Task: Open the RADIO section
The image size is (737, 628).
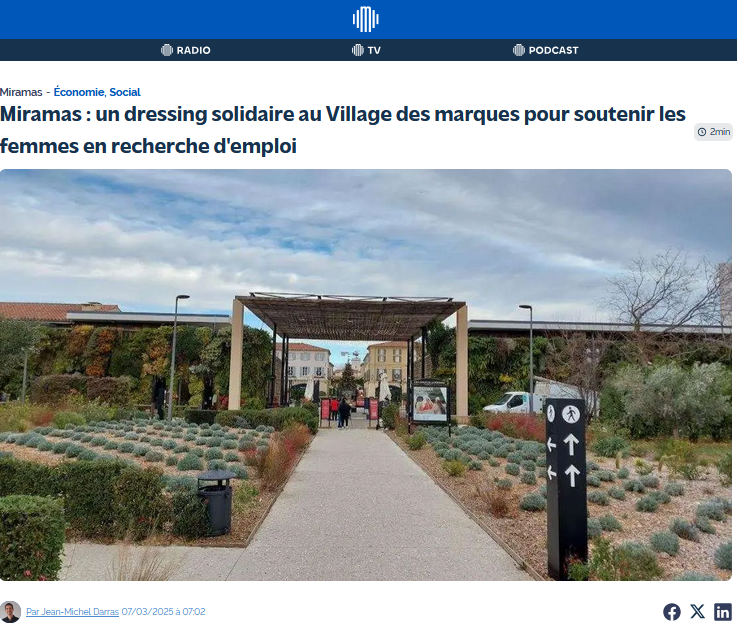Action: 186,50
